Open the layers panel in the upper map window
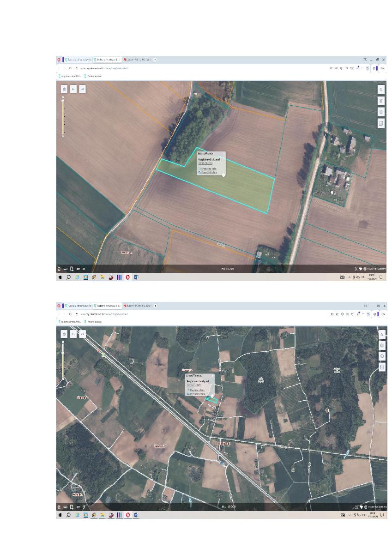 (x=381, y=101)
